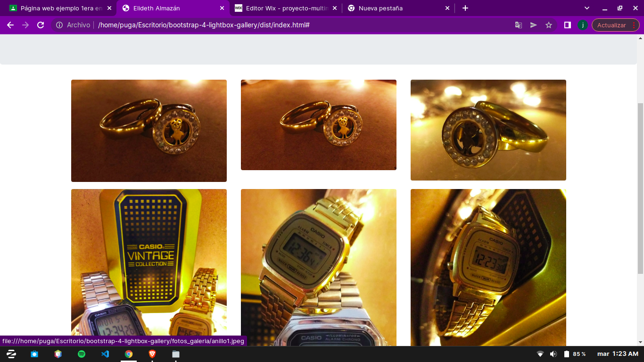
Task: Reload the page with the refresh icon
Action: pyautogui.click(x=41, y=25)
